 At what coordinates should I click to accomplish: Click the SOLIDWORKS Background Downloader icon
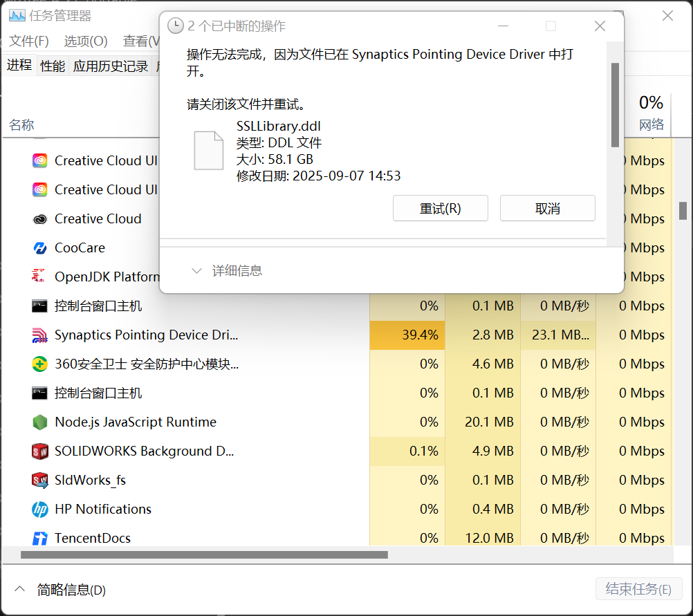tap(40, 451)
